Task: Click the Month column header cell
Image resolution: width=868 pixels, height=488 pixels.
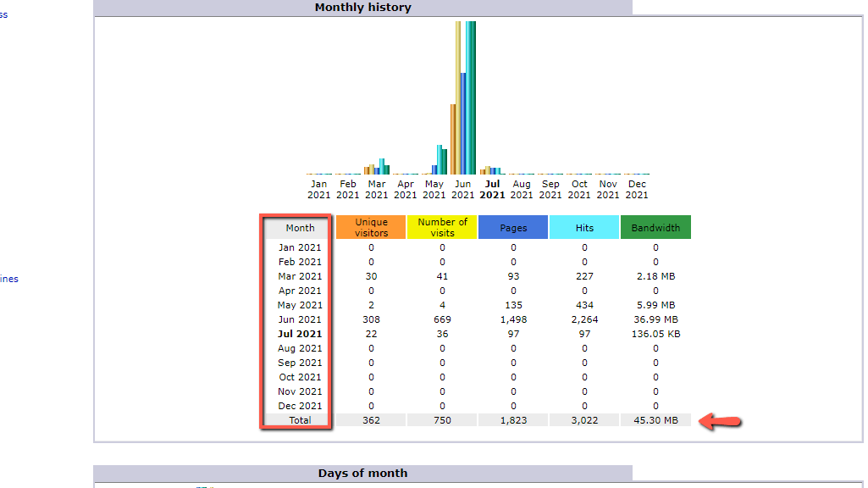Action: [300, 228]
